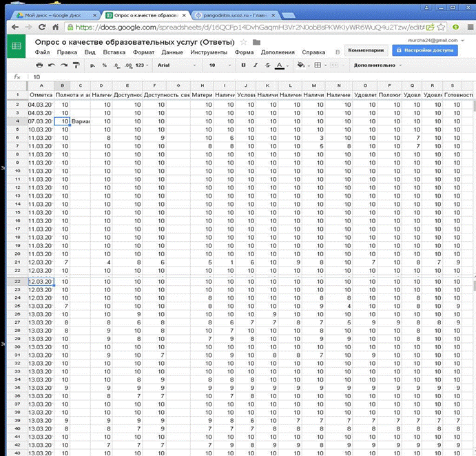This screenshot has width=476, height=456.
Task: Open the Форма menu
Action: click(x=244, y=52)
